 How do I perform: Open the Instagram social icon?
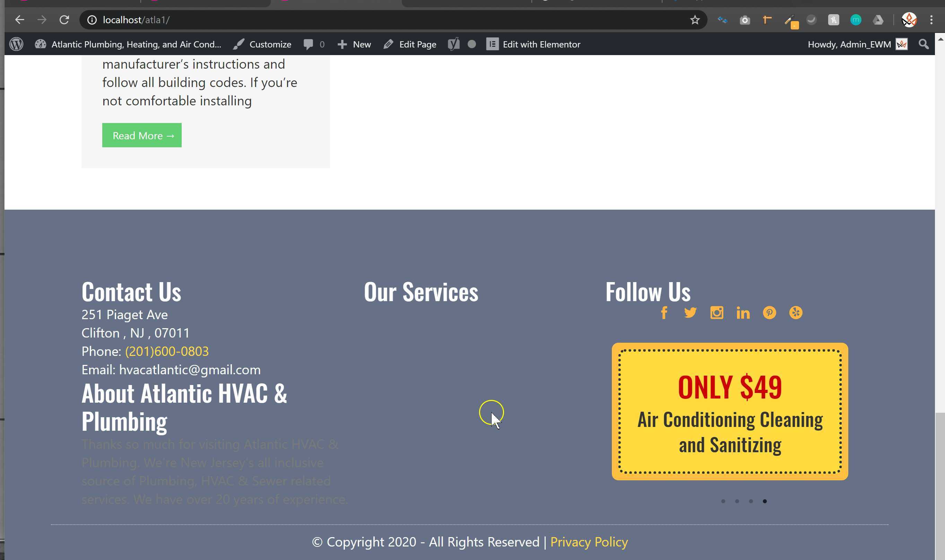pos(717,313)
